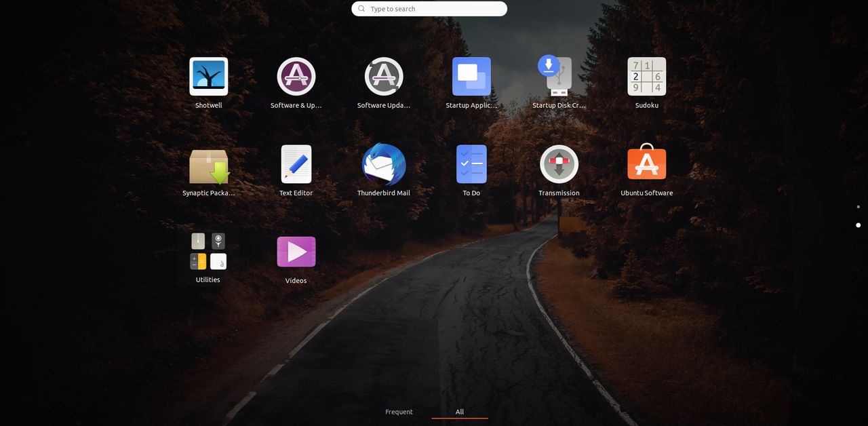Screen dimensions: 868x426
Task: Open the Software Updater app
Action: (384, 77)
